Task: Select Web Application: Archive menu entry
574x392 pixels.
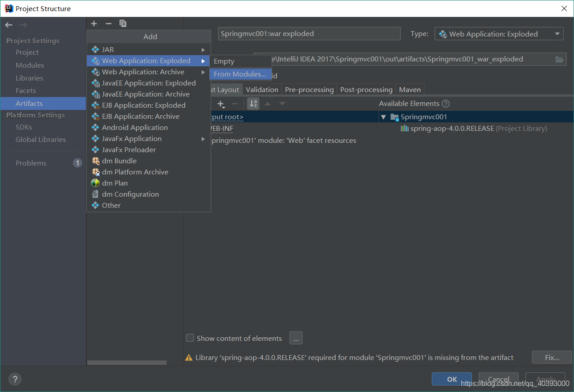Action: click(148, 72)
